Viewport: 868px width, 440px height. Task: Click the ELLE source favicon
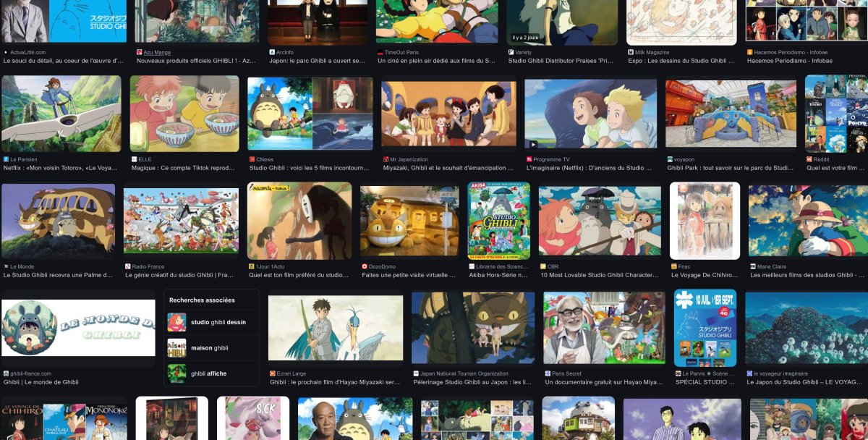(x=135, y=159)
